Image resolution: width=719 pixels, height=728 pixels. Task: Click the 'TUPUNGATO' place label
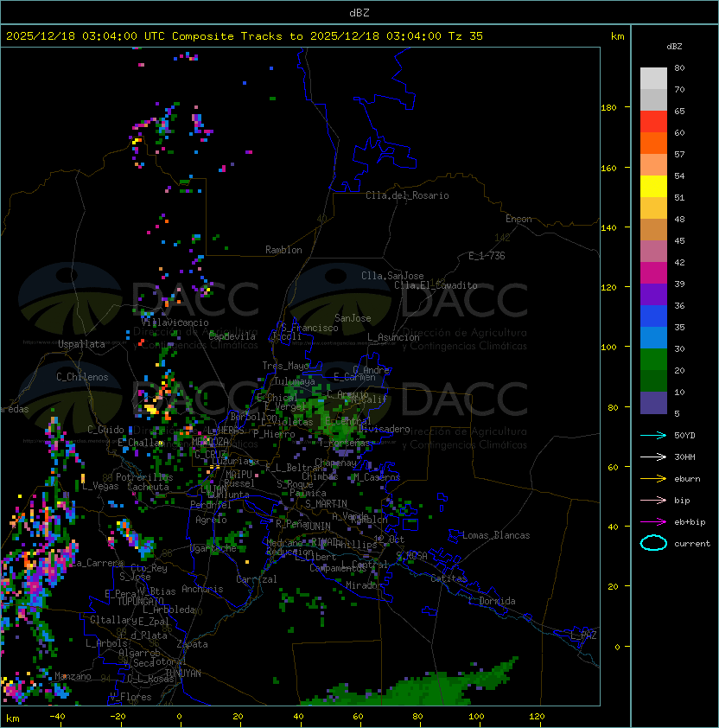(x=140, y=601)
